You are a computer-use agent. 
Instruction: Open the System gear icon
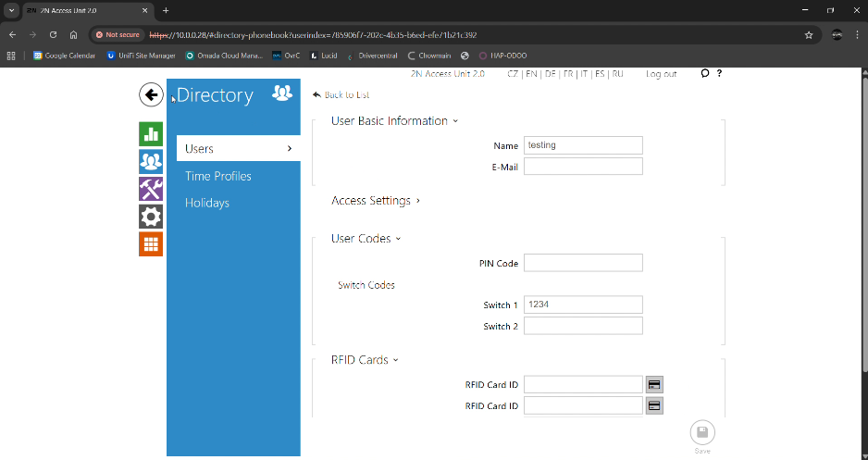click(151, 217)
